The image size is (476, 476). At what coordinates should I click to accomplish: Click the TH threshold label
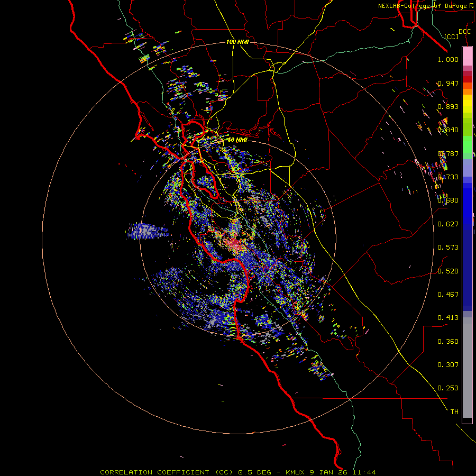tap(454, 411)
